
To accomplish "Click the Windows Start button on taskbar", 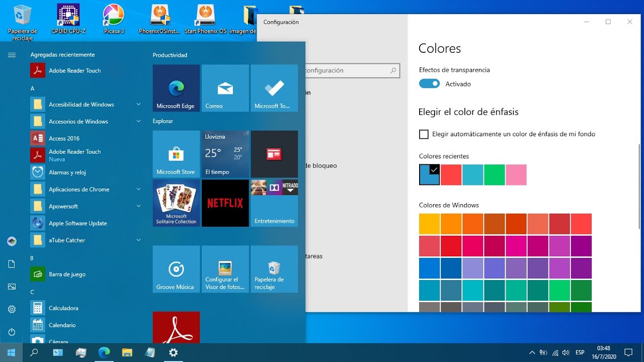I will point(11,352).
